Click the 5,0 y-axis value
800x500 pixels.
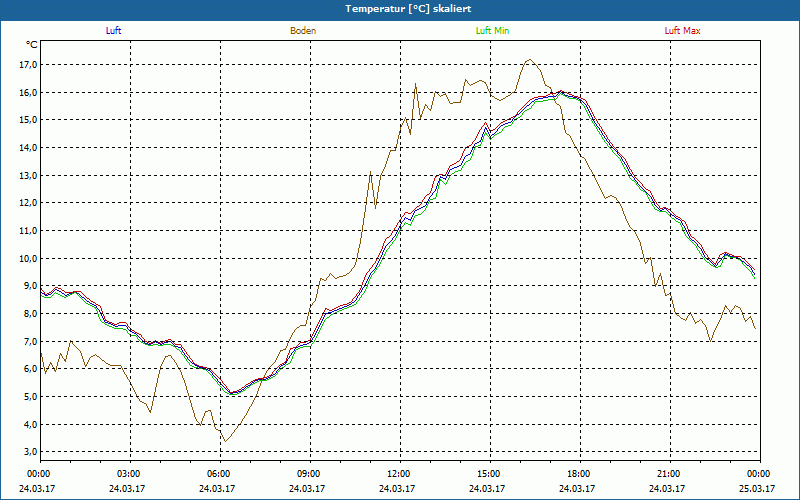[31, 396]
